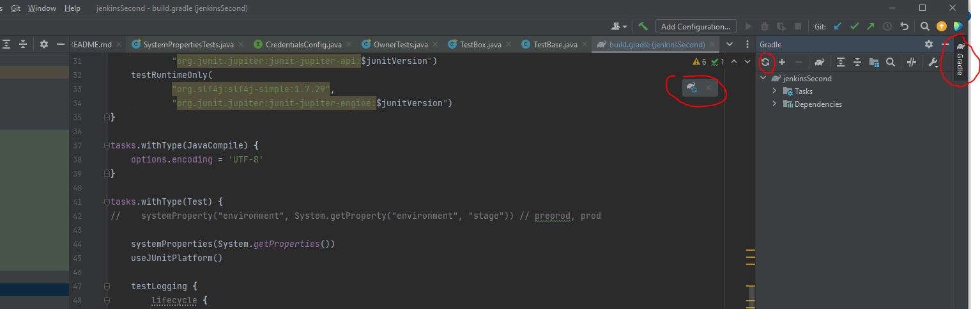The image size is (980, 309).
Task: Git update project blue arrow
Action: point(838,26)
